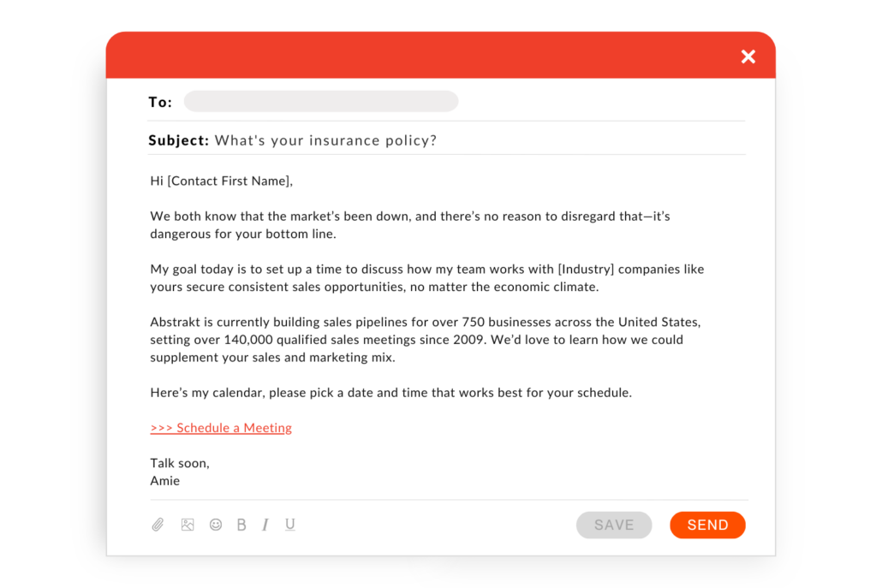Click the "Talk soon," sign-off line
The width and height of the screenshot is (882, 588).
pyautogui.click(x=180, y=463)
